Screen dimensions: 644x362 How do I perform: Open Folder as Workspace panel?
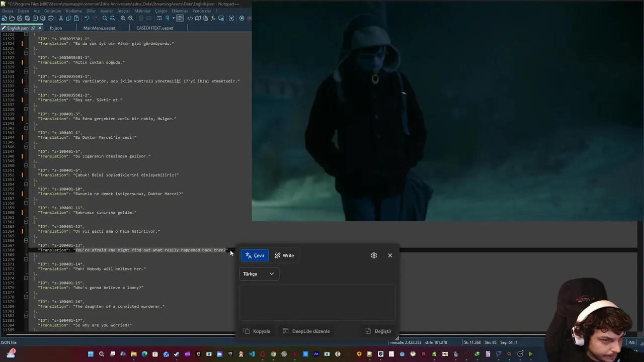221,18
